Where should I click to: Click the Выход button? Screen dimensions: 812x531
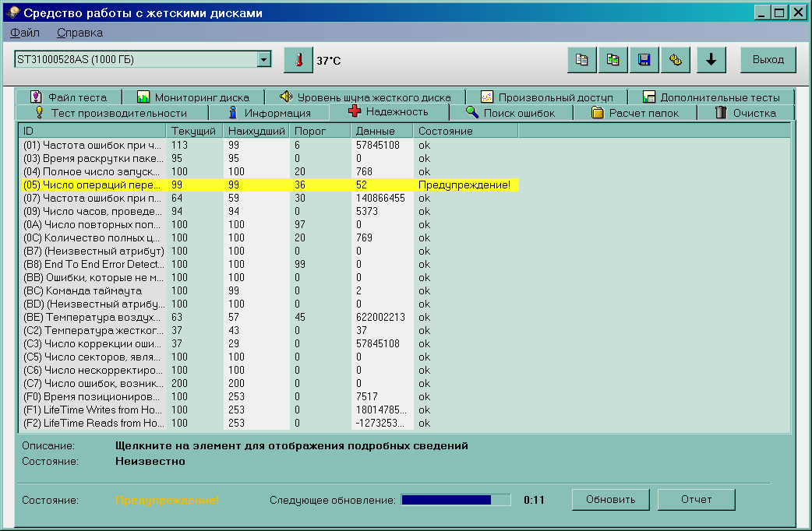pos(768,60)
